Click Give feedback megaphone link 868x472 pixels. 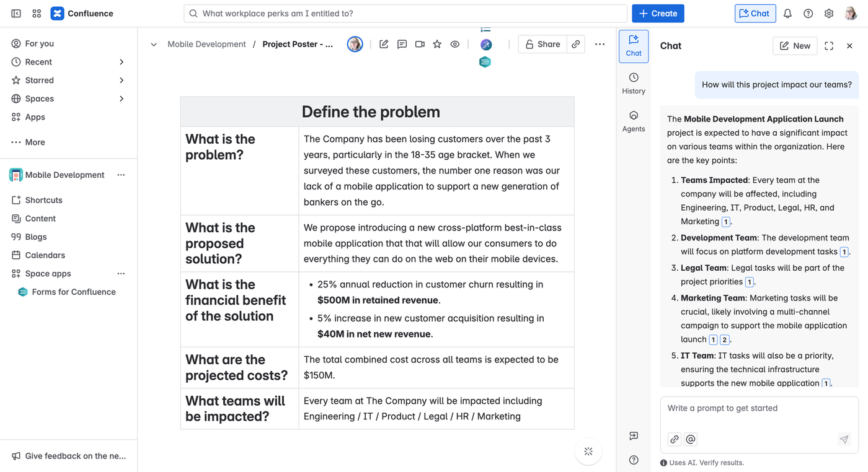[x=69, y=456]
